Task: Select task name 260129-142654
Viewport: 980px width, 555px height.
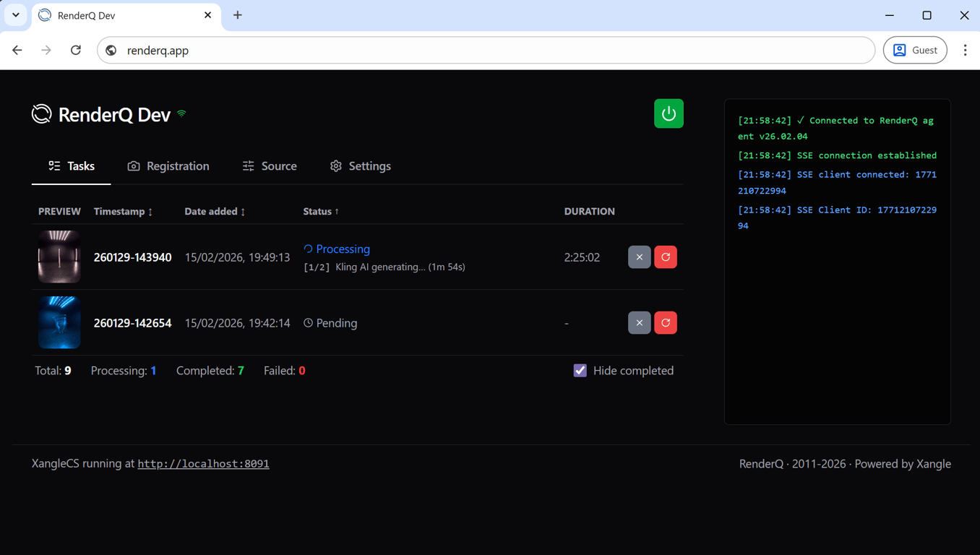Action: 133,323
